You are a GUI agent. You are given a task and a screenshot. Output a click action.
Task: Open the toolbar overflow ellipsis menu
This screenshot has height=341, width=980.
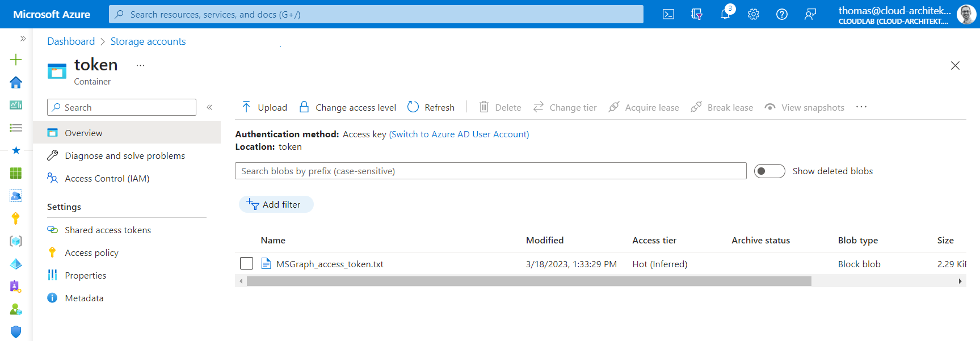tap(861, 107)
